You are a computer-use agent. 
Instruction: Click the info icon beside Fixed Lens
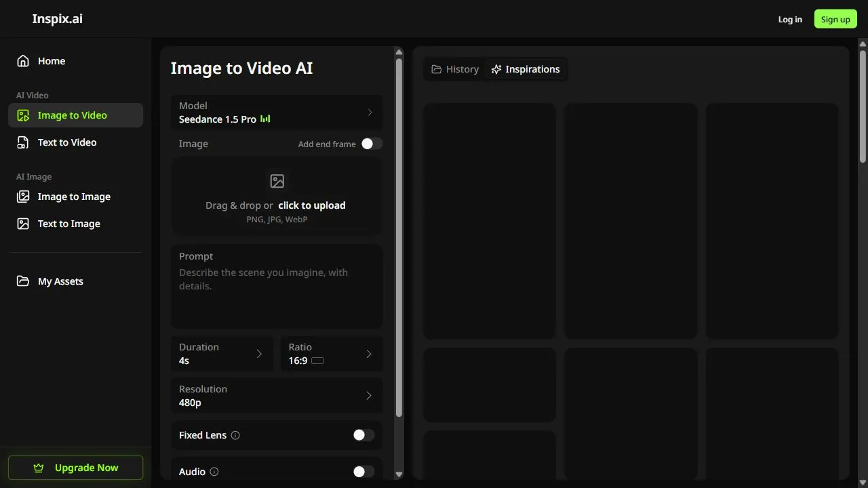[x=235, y=435]
